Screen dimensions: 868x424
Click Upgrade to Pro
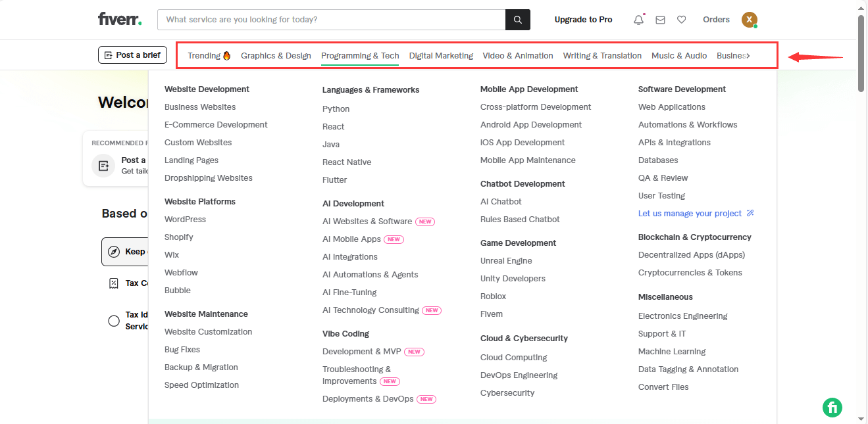(x=583, y=20)
